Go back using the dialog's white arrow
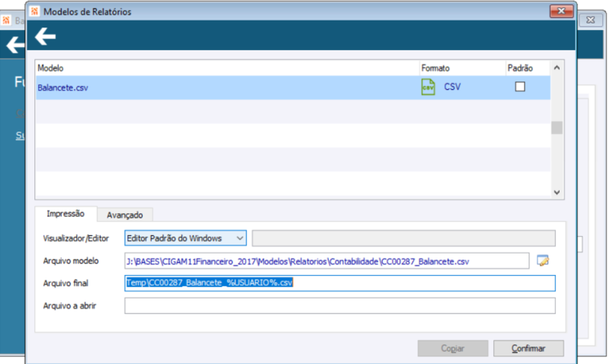 tap(45, 37)
